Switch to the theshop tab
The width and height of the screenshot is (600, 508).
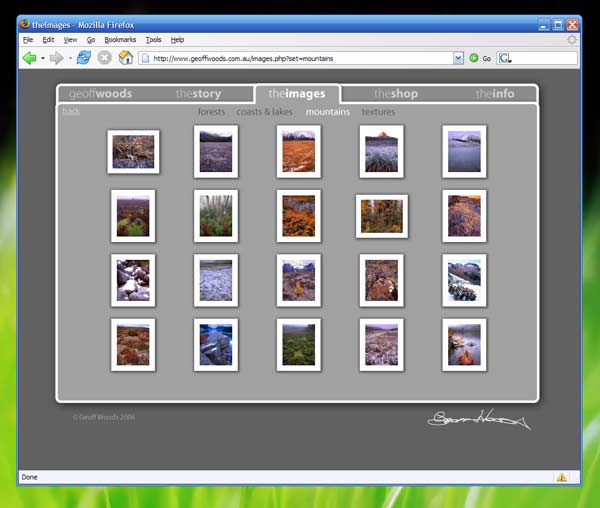(x=396, y=94)
